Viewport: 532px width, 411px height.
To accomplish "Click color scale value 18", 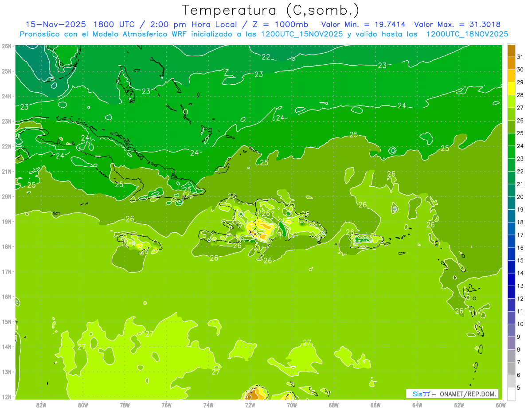I will pyautogui.click(x=520, y=222).
